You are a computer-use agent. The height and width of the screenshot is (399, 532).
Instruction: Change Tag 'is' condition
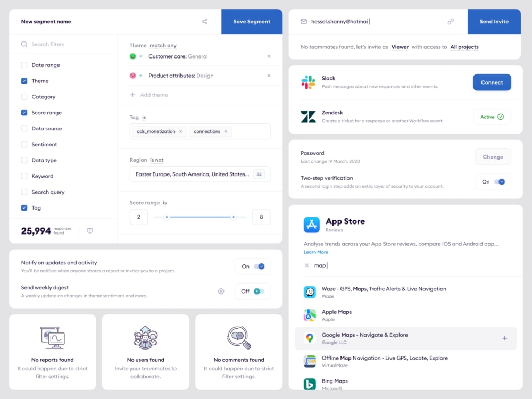click(x=144, y=118)
